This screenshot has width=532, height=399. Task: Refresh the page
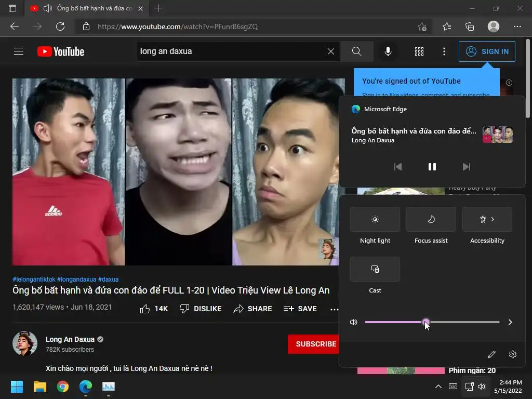click(60, 26)
